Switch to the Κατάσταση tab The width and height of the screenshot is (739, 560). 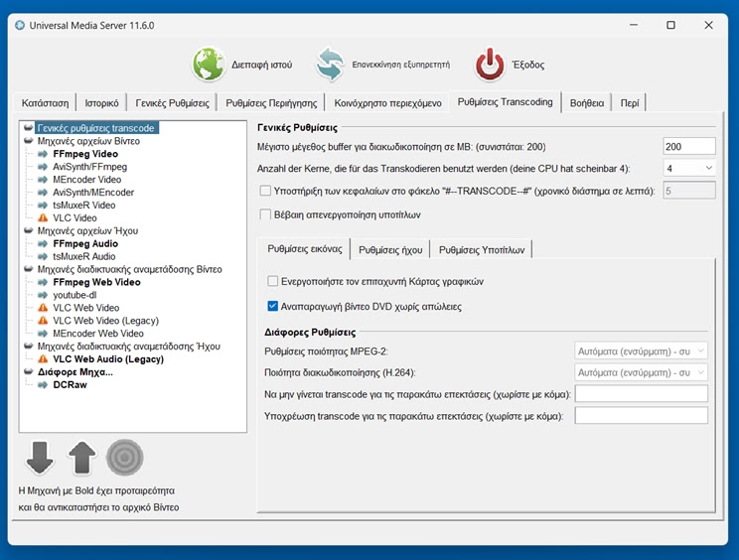[46, 103]
